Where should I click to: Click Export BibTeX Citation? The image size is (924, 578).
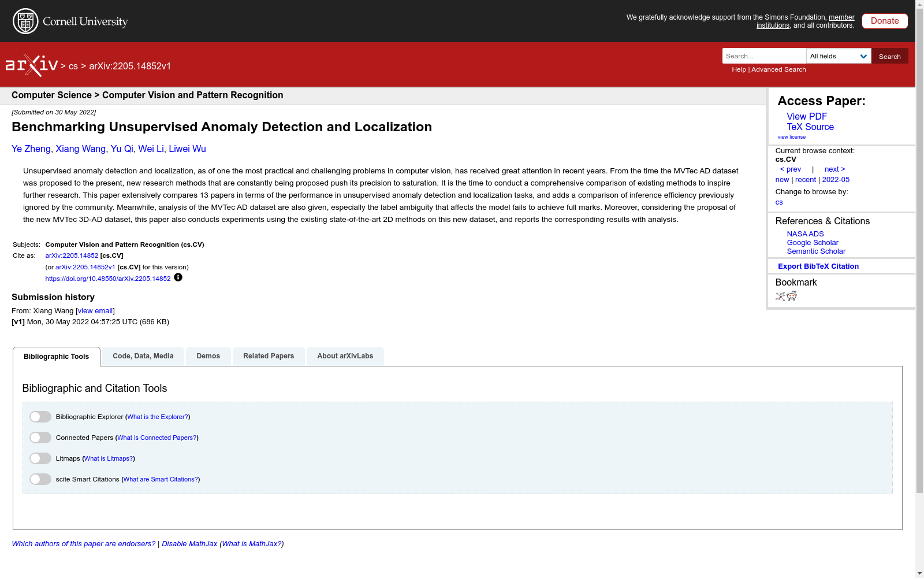click(818, 266)
